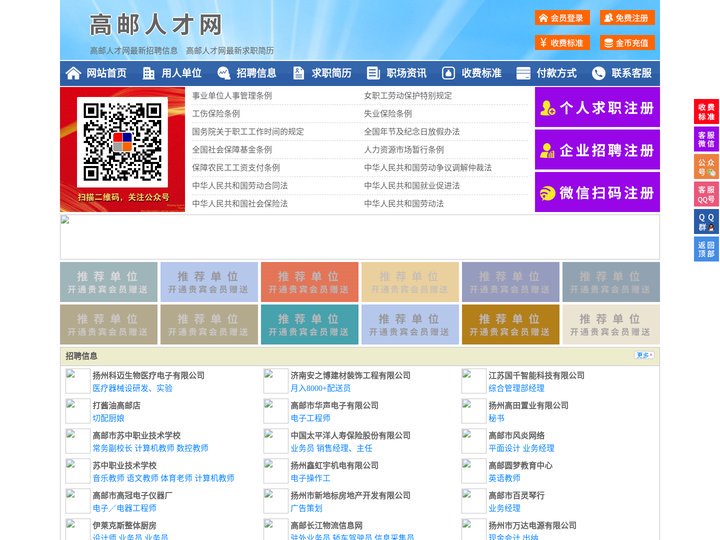Click the orange 推荐单位 tile in first row
Screen dimensions: 720x540
(x=309, y=282)
